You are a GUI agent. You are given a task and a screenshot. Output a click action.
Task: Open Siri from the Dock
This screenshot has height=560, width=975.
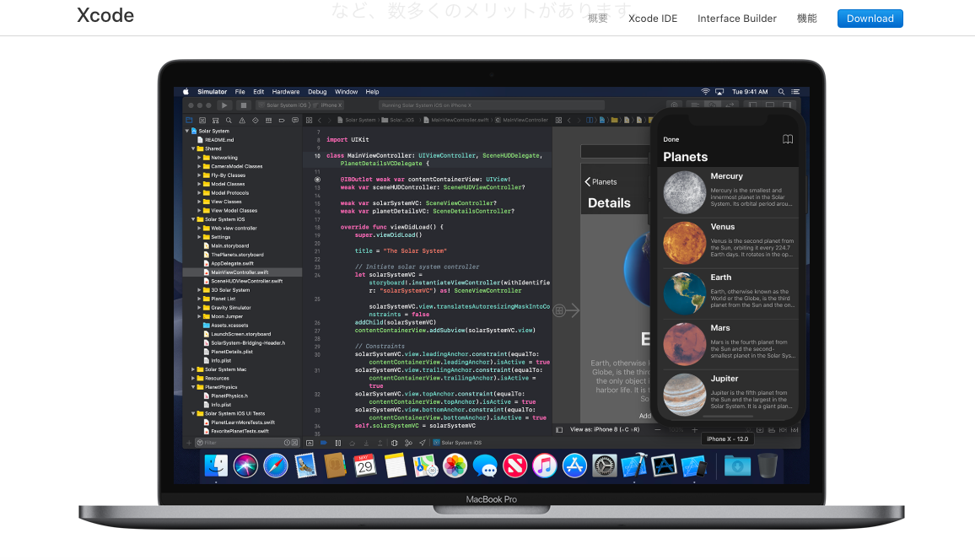coord(245,466)
